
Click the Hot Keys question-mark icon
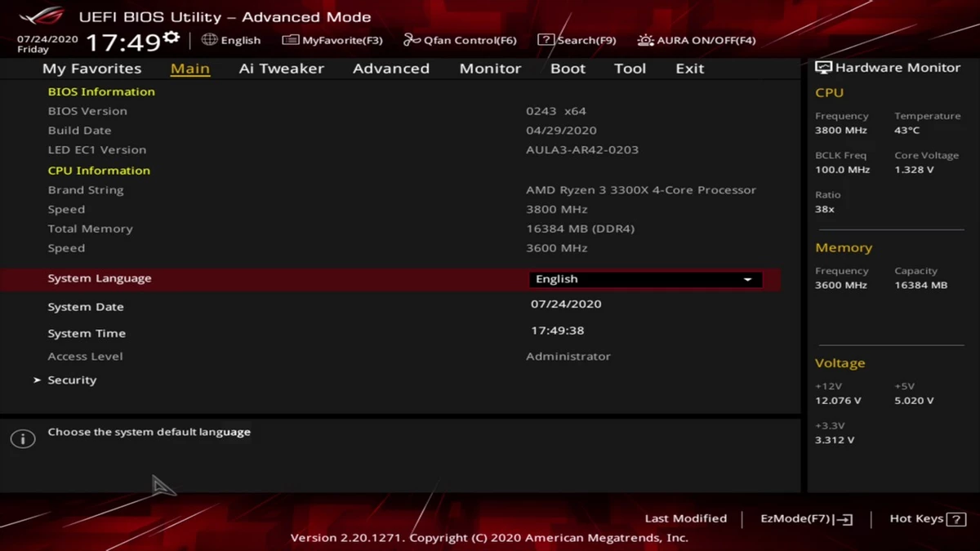(955, 519)
